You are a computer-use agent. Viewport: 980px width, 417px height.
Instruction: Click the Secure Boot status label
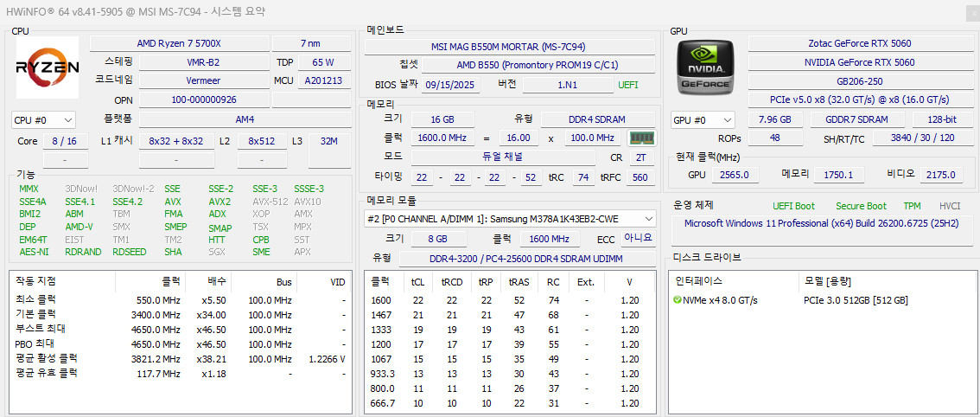[862, 206]
